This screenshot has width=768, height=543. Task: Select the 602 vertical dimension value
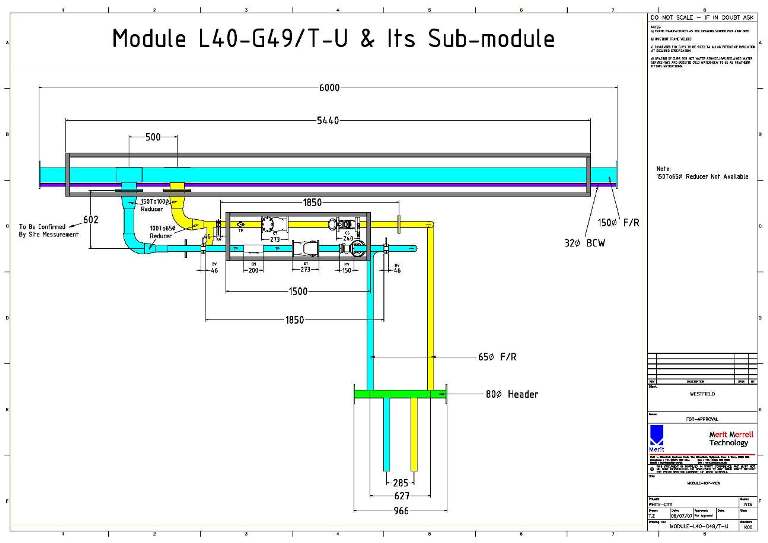coord(91,219)
